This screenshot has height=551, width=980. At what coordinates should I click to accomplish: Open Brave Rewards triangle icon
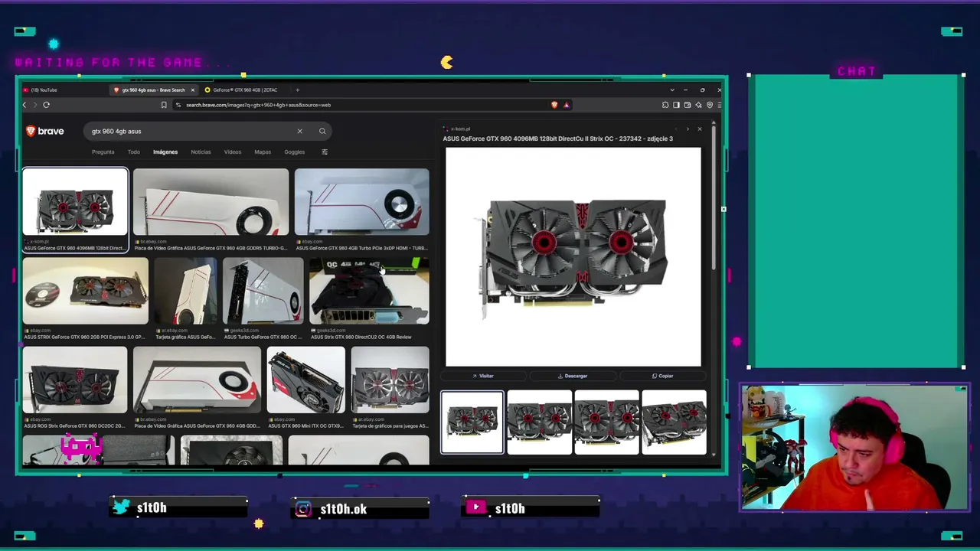[567, 105]
